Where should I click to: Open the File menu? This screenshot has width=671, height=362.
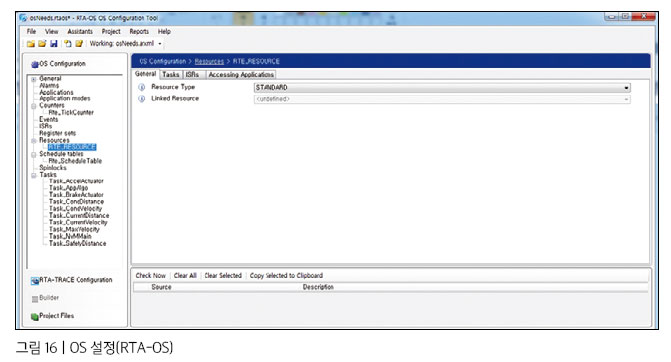31,32
